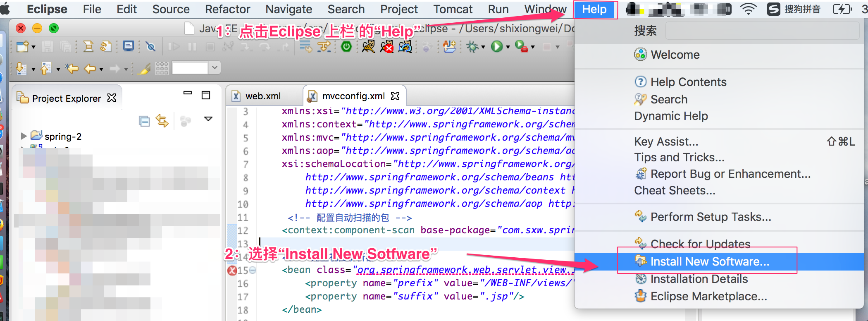This screenshot has height=321, width=868.
Task: Click inside the toolbar combo text field
Action: pos(190,68)
